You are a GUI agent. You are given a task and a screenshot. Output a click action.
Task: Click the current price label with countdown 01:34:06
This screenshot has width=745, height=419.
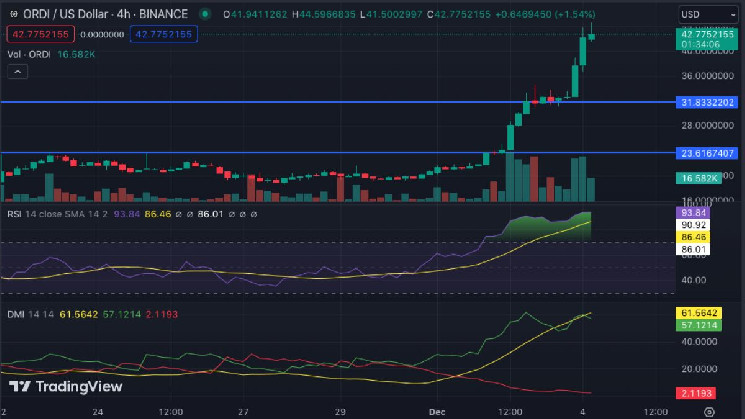[x=707, y=39]
